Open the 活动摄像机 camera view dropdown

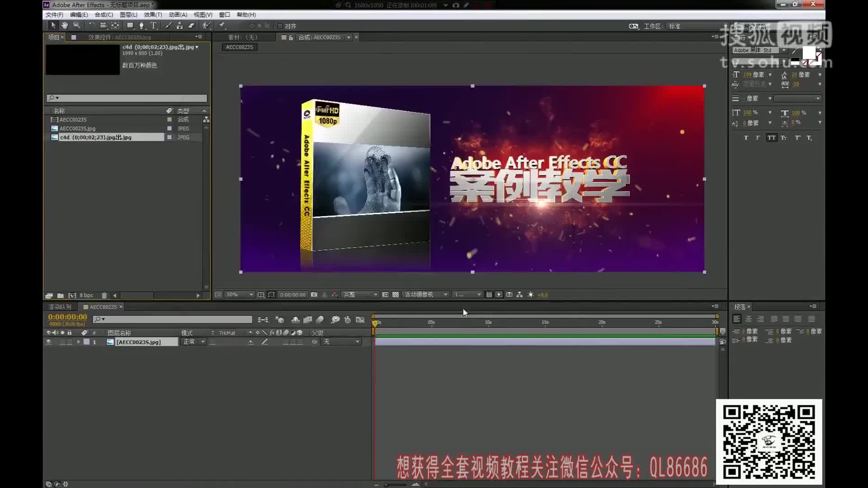click(426, 295)
